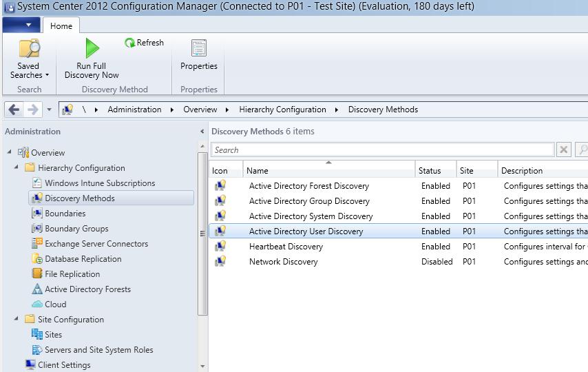The height and width of the screenshot is (372, 588).
Task: Click the Database Replication icon
Action: coord(37,258)
